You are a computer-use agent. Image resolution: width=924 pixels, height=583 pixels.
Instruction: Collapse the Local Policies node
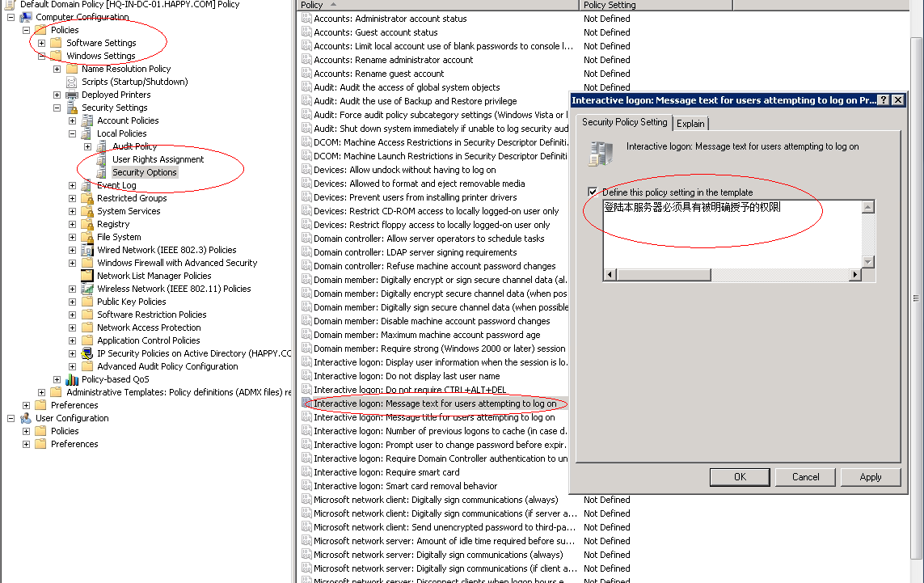[72, 133]
